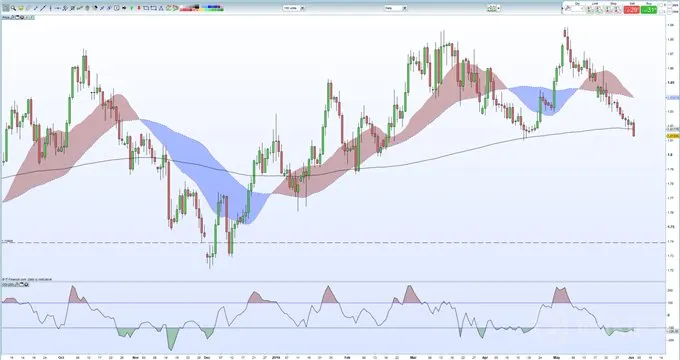Select the vertical line drawing tool
Viewport: 680px width, 360px height.
[x=50, y=8]
